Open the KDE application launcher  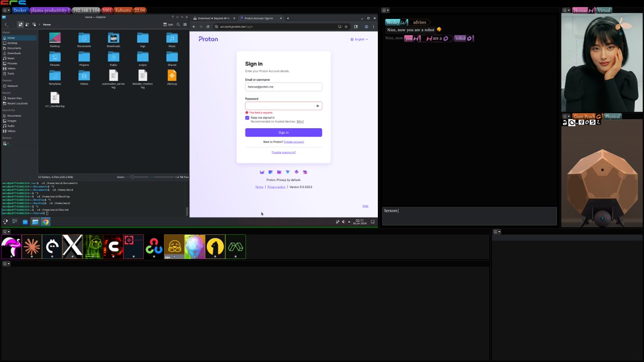tap(5, 221)
